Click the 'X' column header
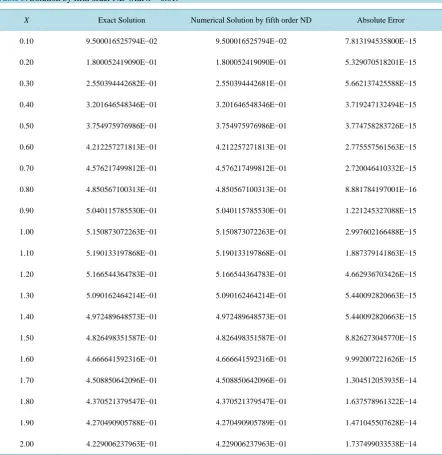Screen dimensions: 442x455 click(26, 20)
